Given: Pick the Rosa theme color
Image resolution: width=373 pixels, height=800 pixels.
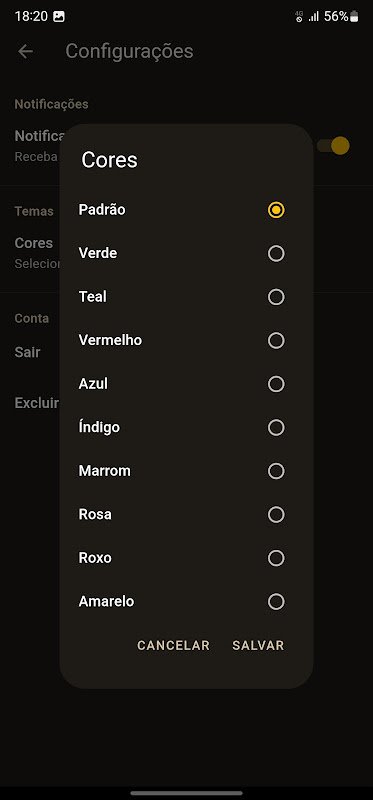Looking at the screenshot, I should pyautogui.click(x=186, y=515).
